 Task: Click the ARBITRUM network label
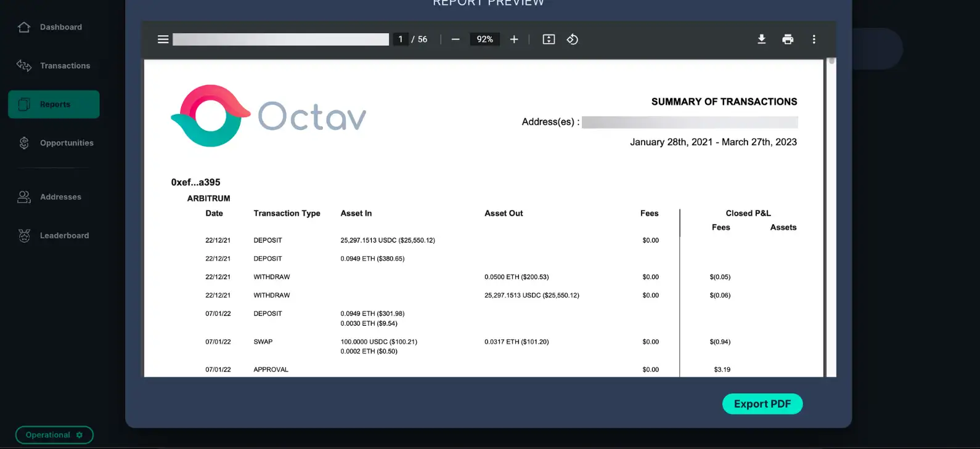coord(208,198)
